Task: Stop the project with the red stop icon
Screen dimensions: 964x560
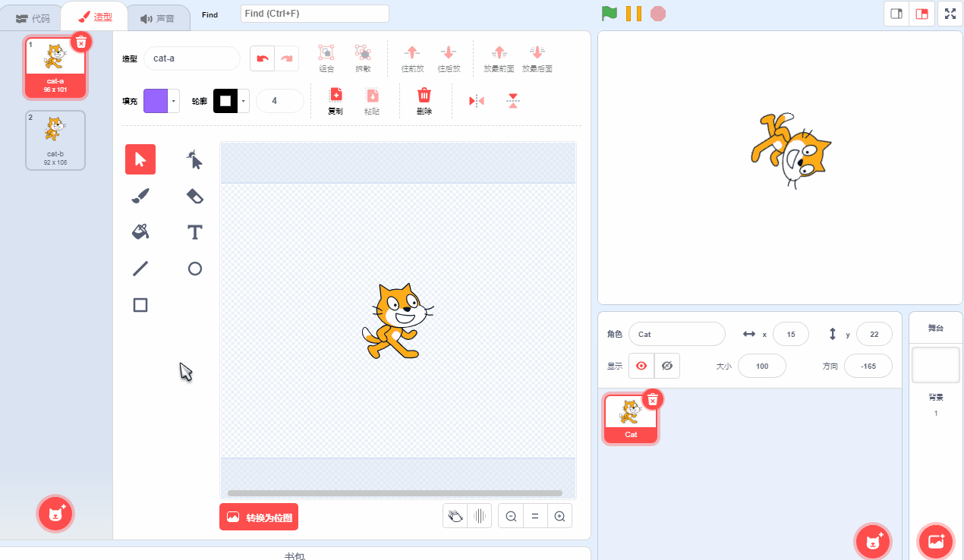Action: click(657, 13)
